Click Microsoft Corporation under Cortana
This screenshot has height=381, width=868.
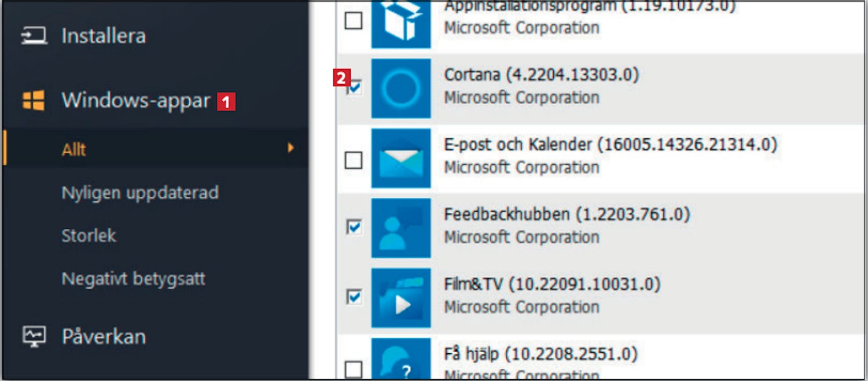(x=521, y=98)
